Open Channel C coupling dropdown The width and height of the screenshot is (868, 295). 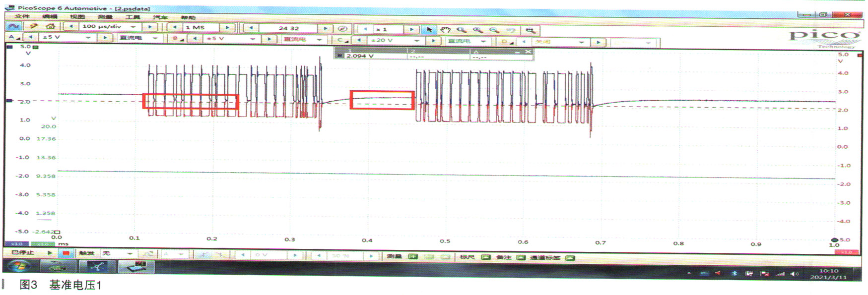(x=483, y=41)
